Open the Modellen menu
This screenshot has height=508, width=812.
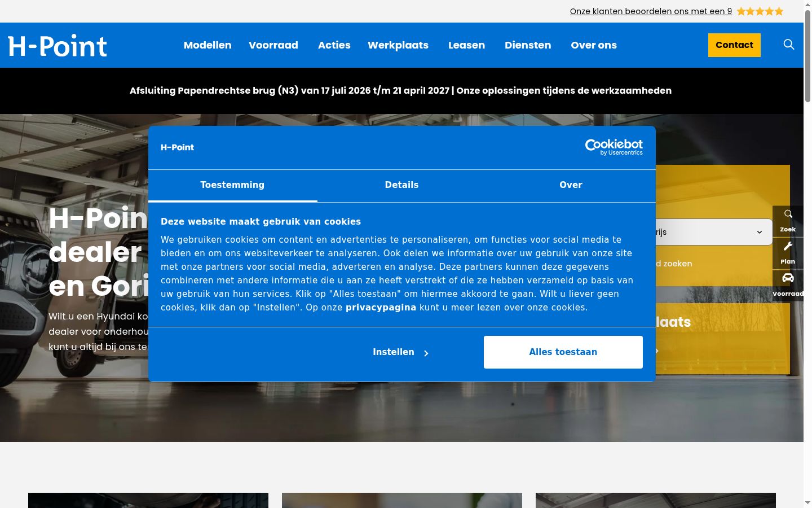tap(208, 45)
